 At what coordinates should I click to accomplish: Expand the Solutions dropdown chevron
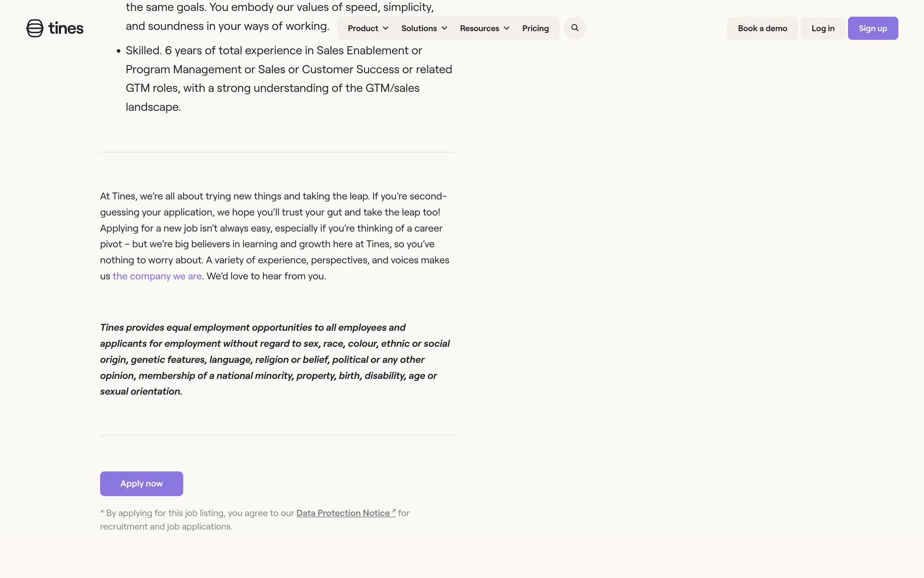point(444,28)
